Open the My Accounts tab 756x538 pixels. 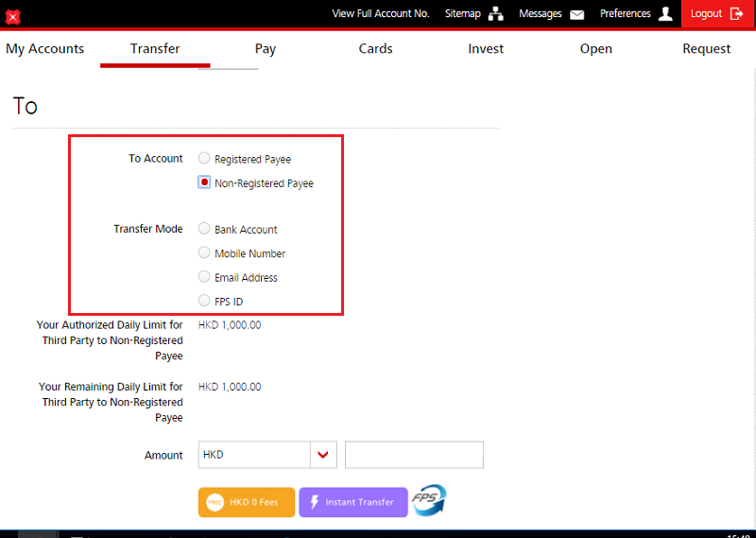45,49
